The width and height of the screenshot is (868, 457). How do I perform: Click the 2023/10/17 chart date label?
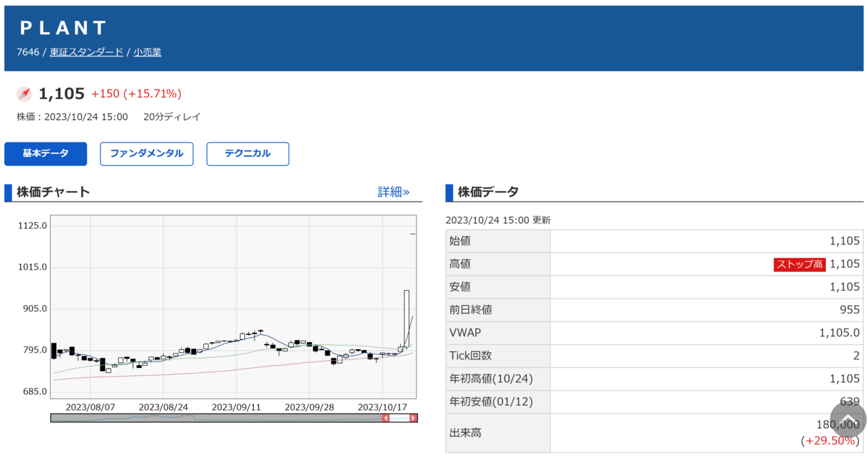383,407
